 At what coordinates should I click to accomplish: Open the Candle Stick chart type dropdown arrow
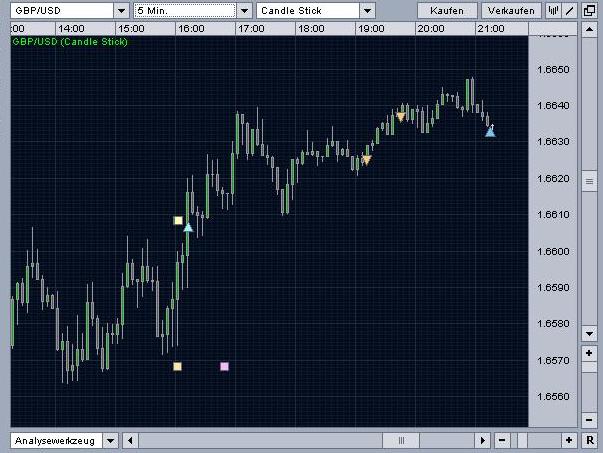click(367, 11)
